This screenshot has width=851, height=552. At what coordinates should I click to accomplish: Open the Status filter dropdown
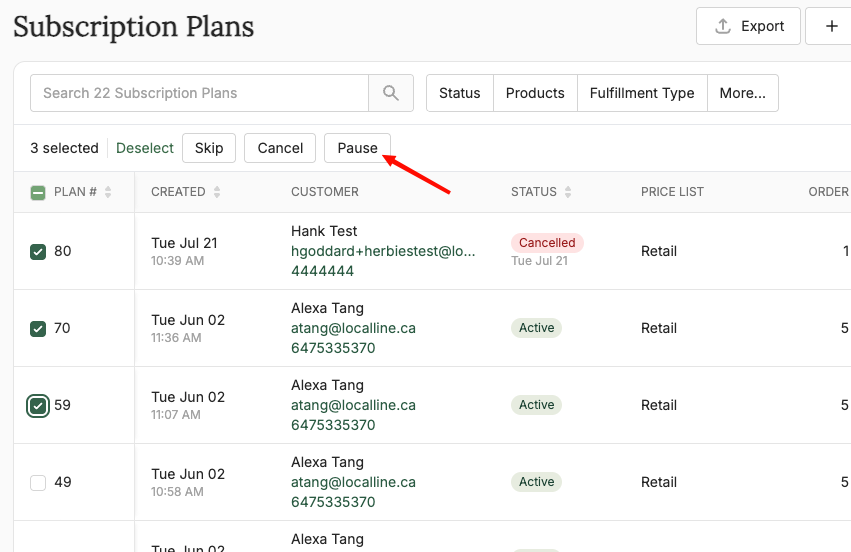[x=460, y=93]
